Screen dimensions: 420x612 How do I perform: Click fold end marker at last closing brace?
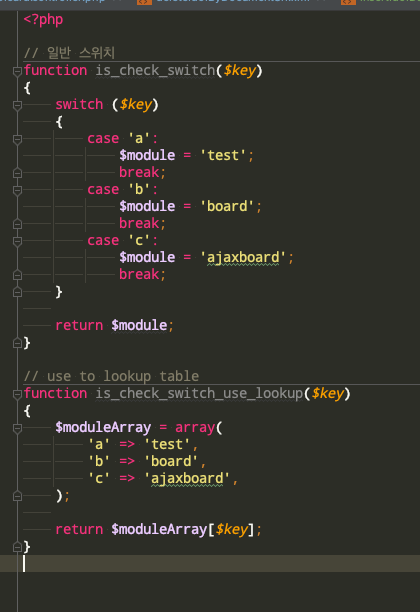(x=17, y=547)
